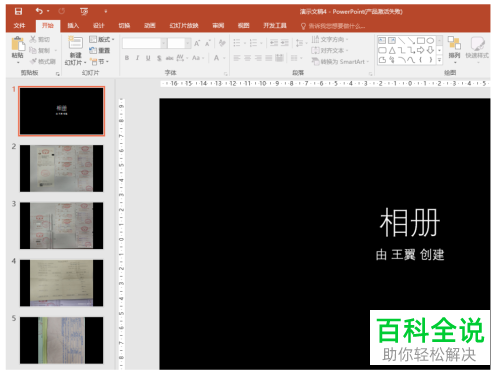
Task: Click the Add or Remove Columns icon
Action: coord(294,58)
